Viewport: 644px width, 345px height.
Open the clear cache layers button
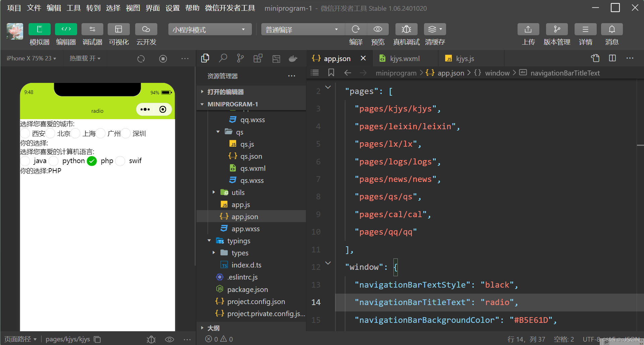(435, 29)
